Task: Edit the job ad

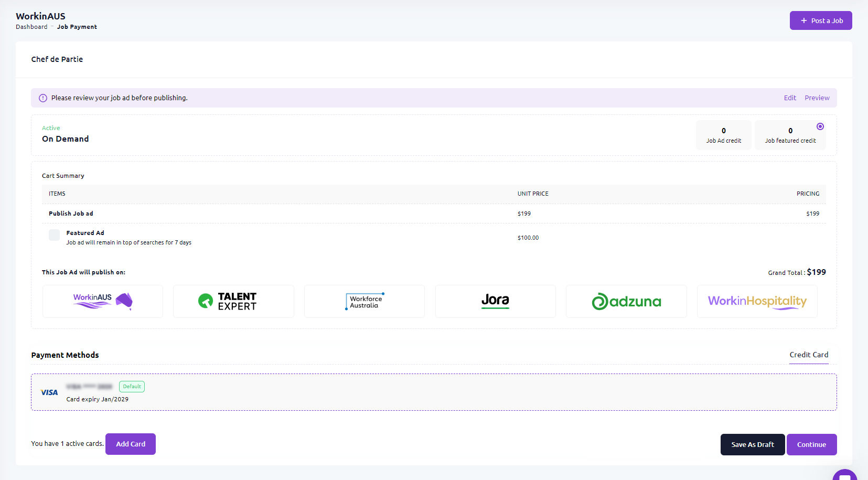Action: (x=790, y=98)
